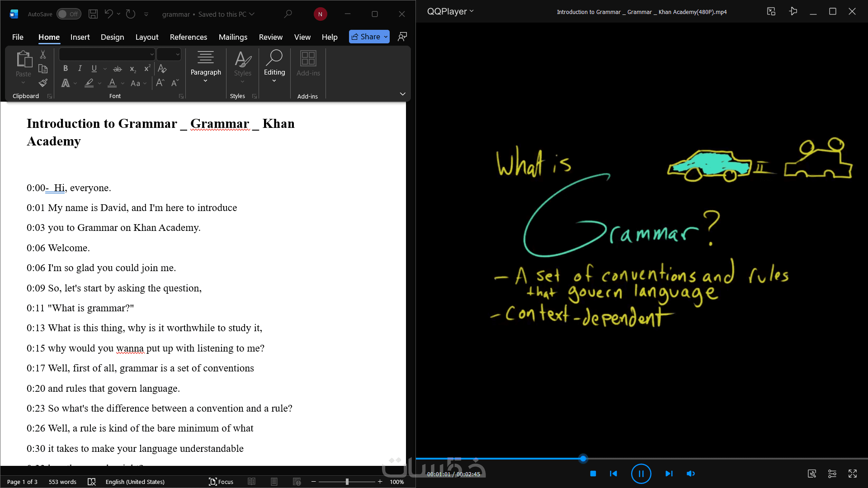Open the font size dropdown
The width and height of the screenshot is (868, 488).
178,54
